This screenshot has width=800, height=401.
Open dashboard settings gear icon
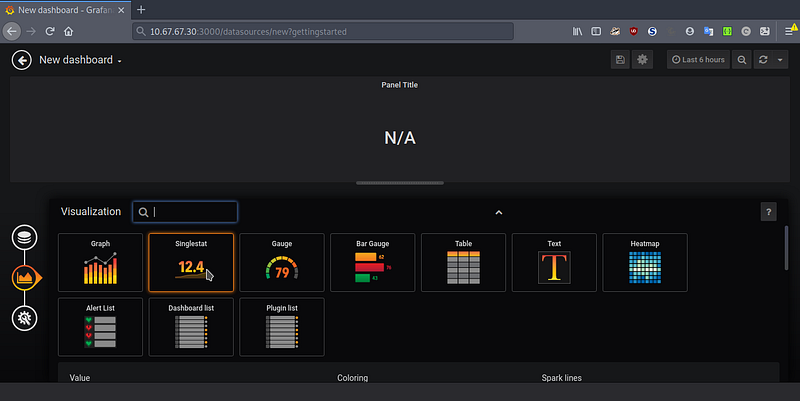point(642,60)
